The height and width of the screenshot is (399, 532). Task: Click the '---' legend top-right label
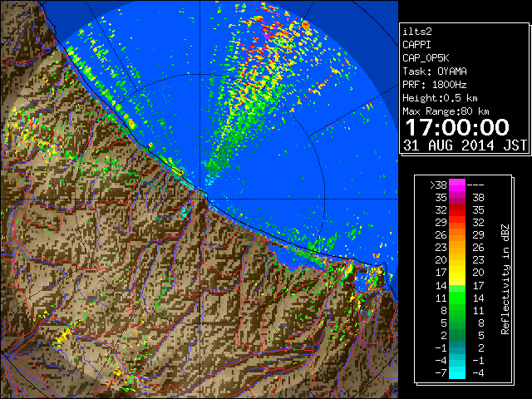(475, 185)
